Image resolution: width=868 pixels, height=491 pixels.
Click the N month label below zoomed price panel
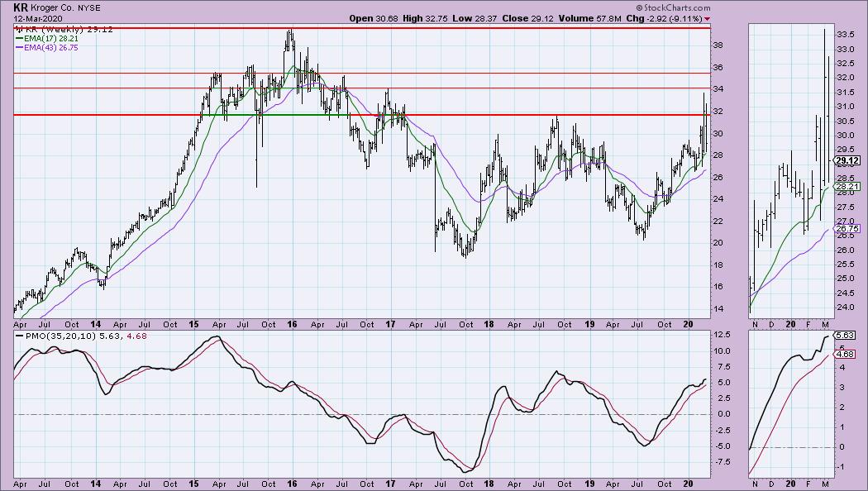[755, 324]
